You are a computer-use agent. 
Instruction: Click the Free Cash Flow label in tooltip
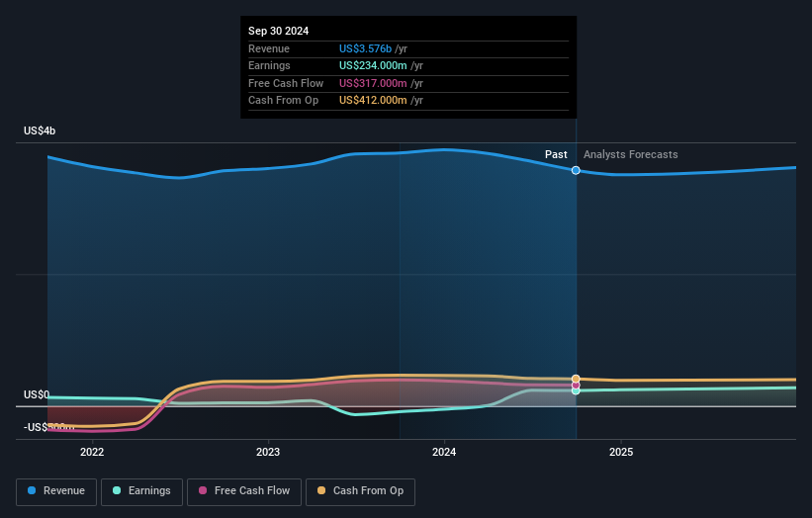pos(286,83)
